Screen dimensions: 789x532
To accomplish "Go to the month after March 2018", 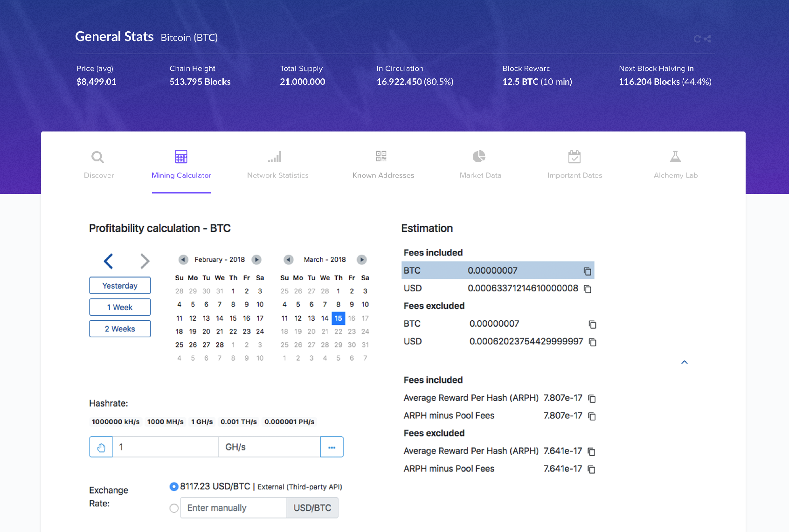I will click(361, 260).
